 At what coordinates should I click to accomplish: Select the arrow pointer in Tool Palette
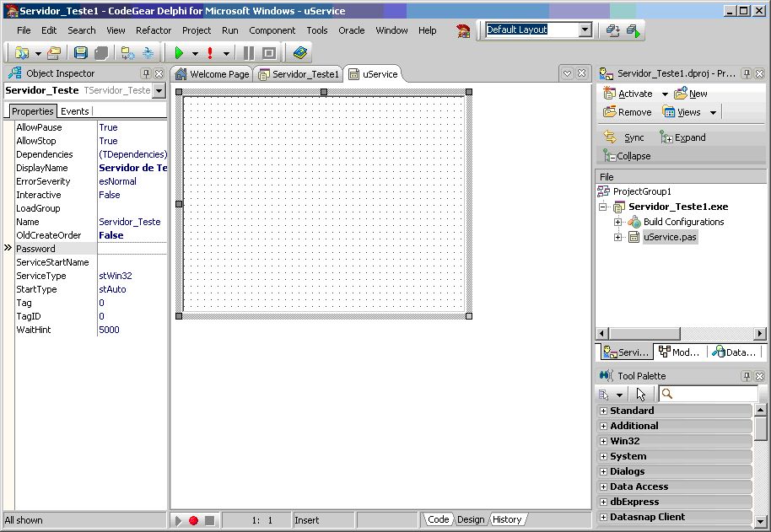pyautogui.click(x=641, y=394)
